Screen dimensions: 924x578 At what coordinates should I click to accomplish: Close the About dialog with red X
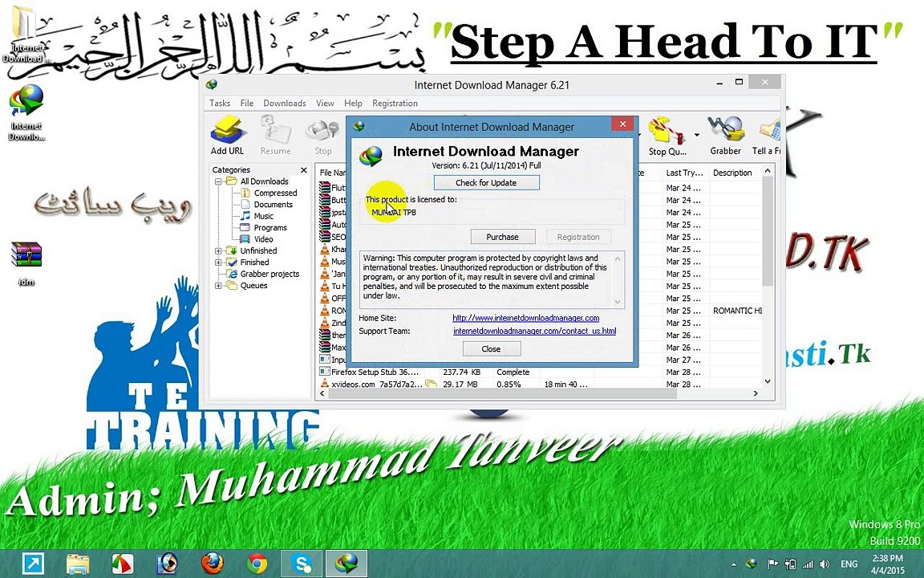tap(622, 124)
